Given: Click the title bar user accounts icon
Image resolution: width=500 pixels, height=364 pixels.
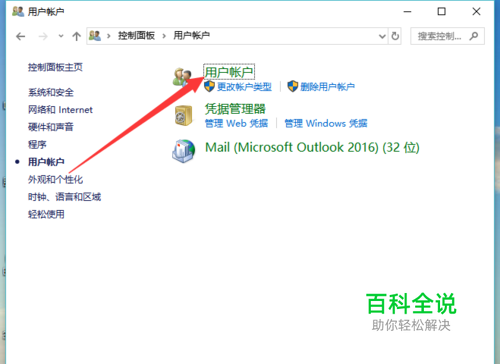Looking at the screenshot, I should click(x=18, y=11).
